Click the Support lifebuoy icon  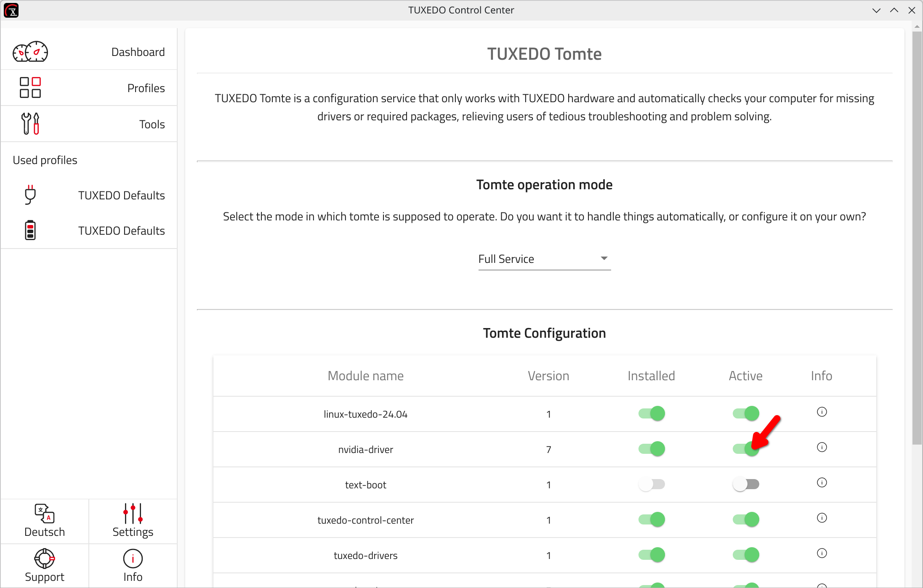[x=45, y=559]
